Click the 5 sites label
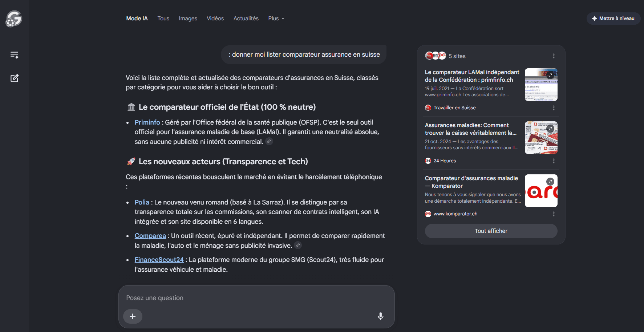 coord(457,56)
